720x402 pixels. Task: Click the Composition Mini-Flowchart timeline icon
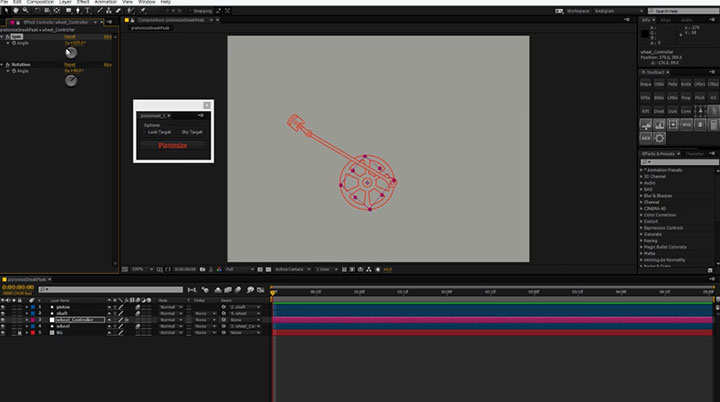click(192, 290)
